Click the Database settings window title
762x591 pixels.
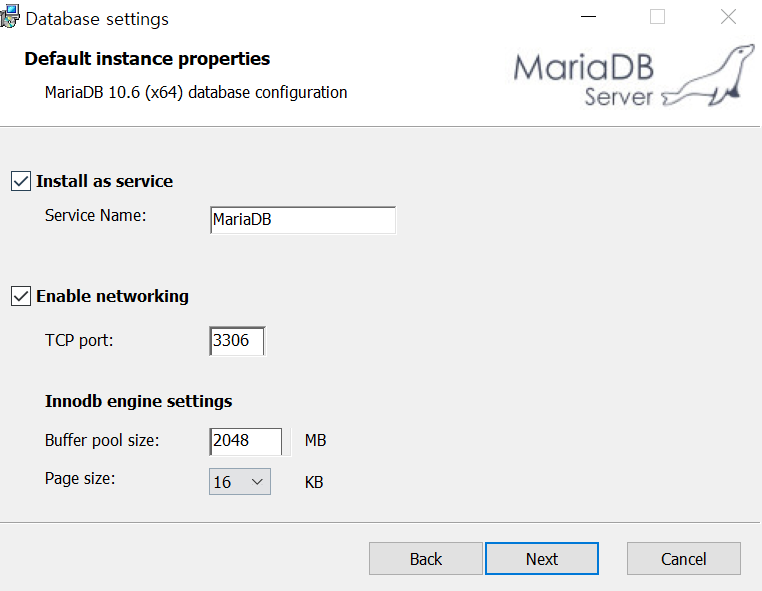tap(97, 19)
